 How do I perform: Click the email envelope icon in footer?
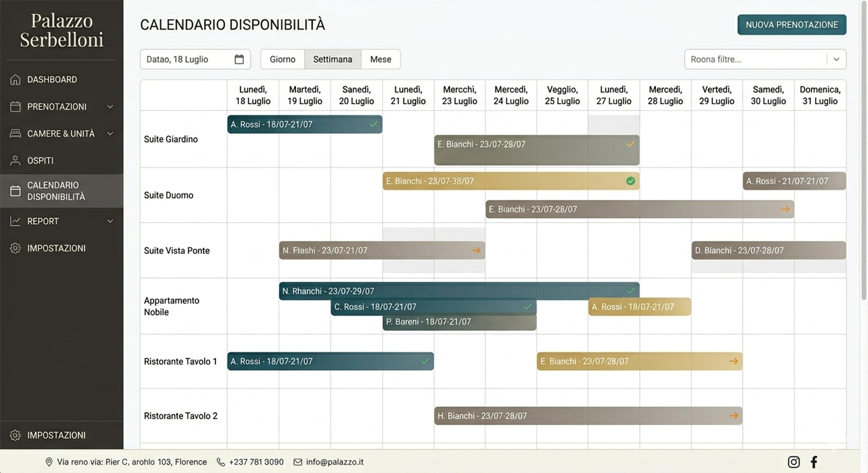click(297, 462)
